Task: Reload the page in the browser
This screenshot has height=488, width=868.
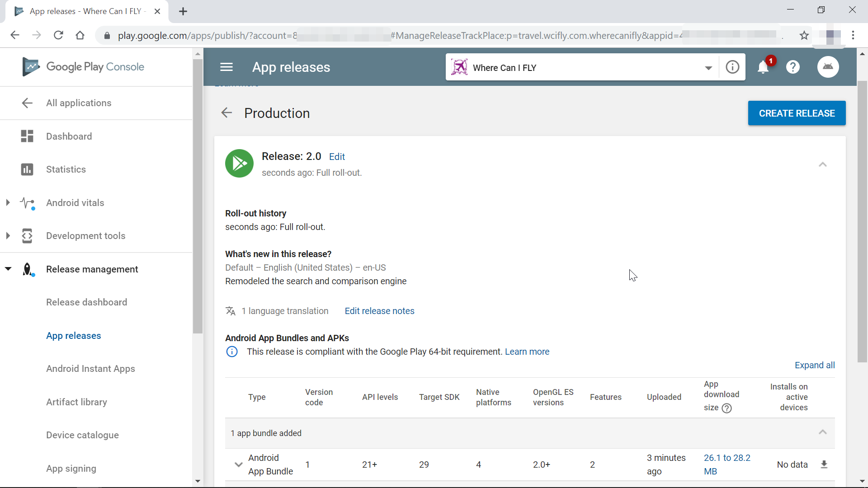Action: click(x=58, y=35)
